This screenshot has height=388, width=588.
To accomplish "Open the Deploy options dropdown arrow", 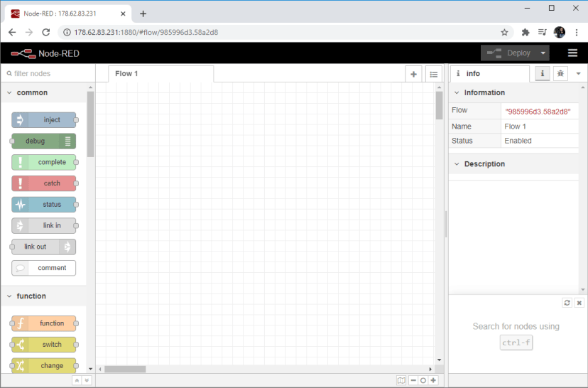I will pos(543,53).
